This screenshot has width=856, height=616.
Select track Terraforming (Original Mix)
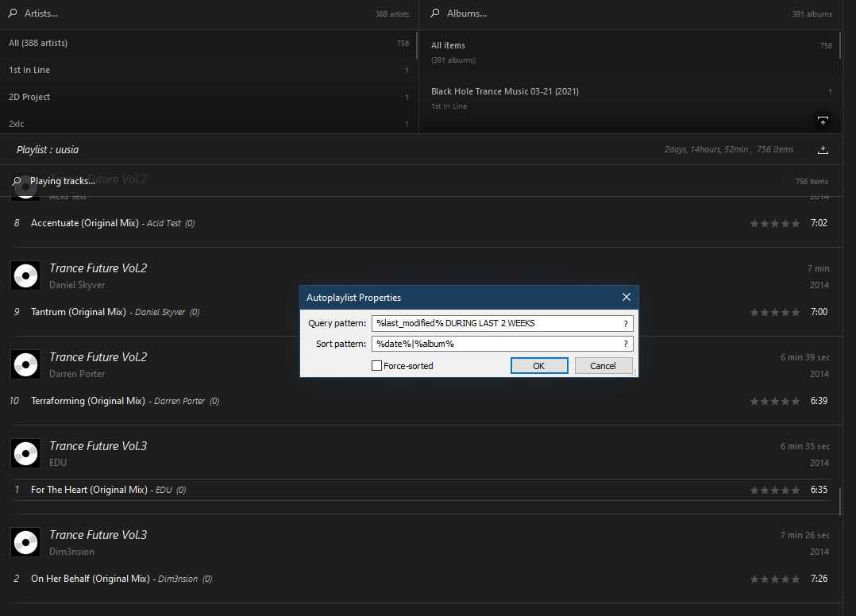420,401
